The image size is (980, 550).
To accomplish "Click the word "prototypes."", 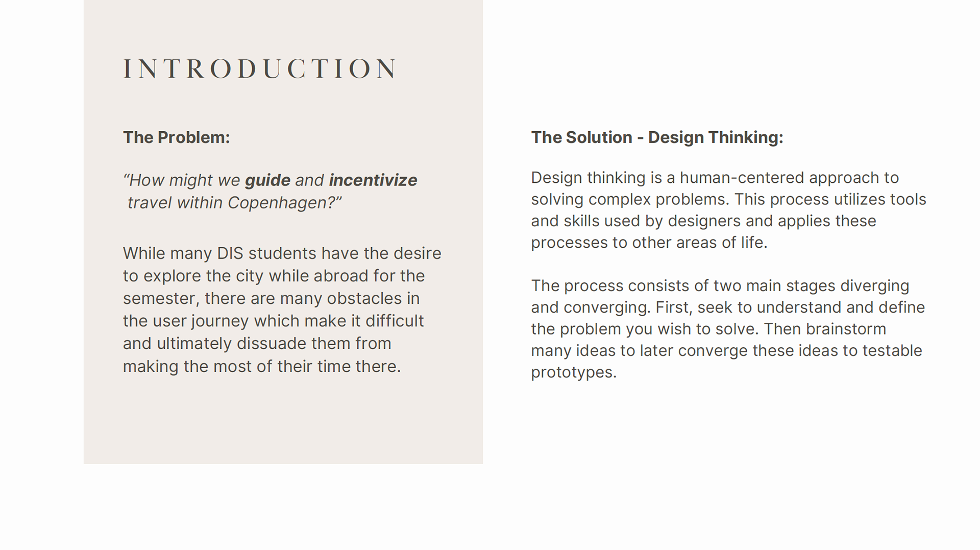I will click(574, 372).
